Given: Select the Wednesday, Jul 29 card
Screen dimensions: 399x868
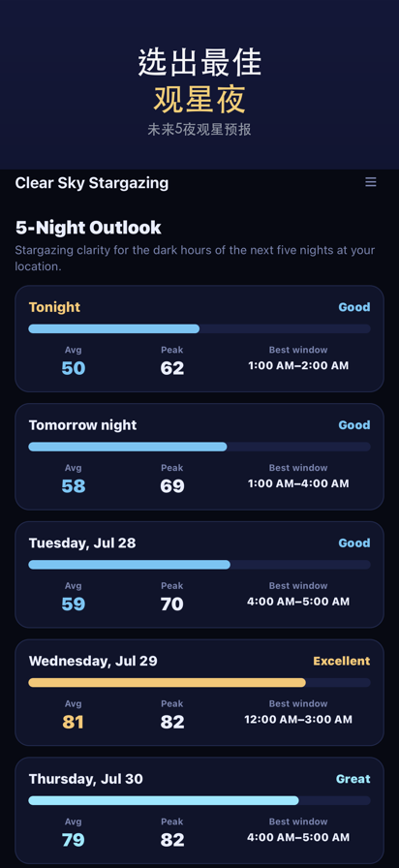Looking at the screenshot, I should pos(199,693).
